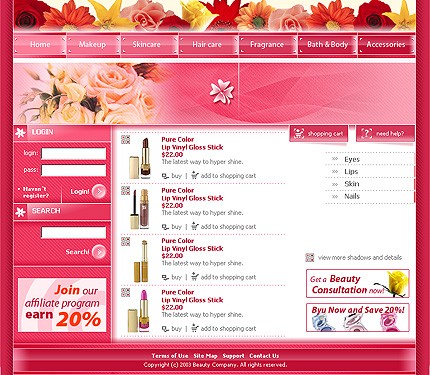This screenshot has height=375, width=430.
Task: Click the square icon beside fourth product
Action: pyautogui.click(x=125, y=292)
